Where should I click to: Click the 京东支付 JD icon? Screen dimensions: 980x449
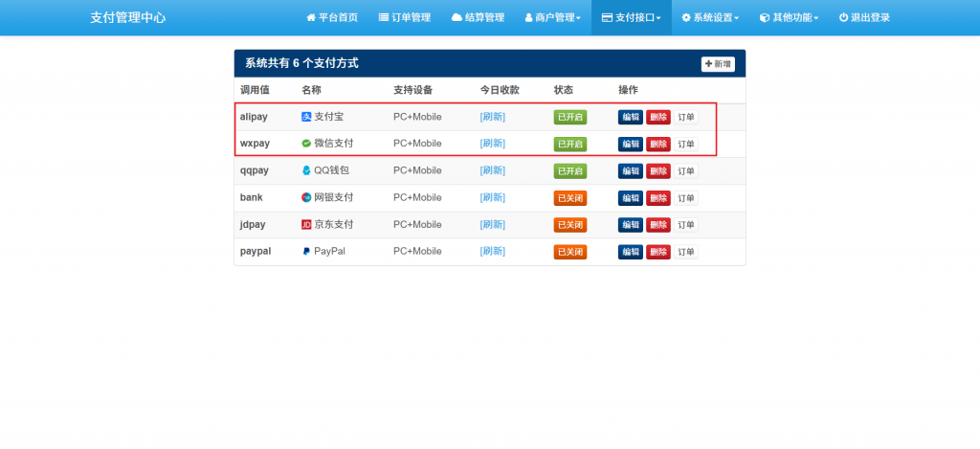pyautogui.click(x=306, y=224)
